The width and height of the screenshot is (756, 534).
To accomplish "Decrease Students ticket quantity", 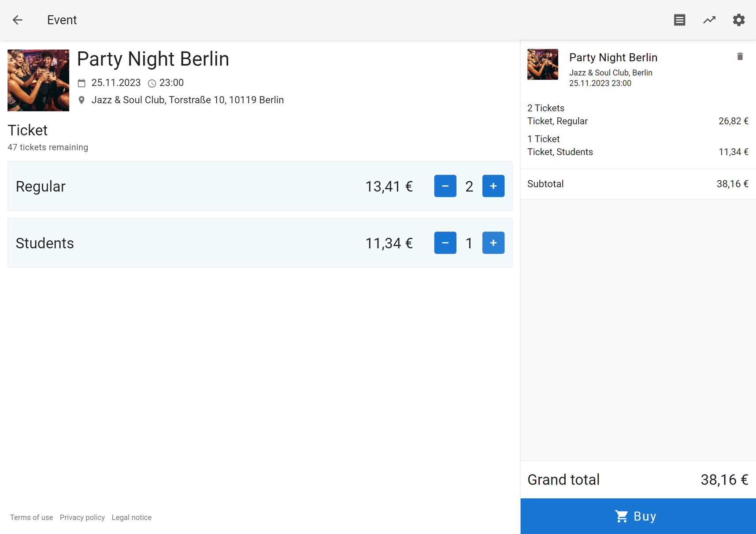I will pyautogui.click(x=445, y=243).
